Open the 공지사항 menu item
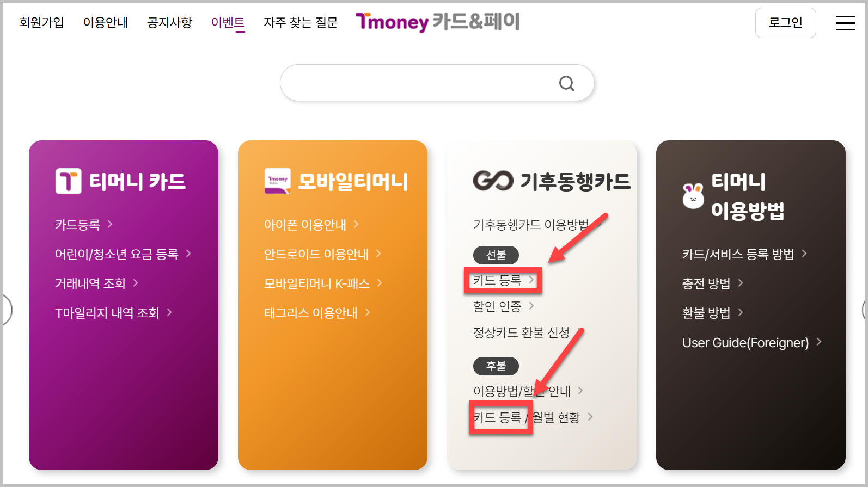 click(169, 22)
